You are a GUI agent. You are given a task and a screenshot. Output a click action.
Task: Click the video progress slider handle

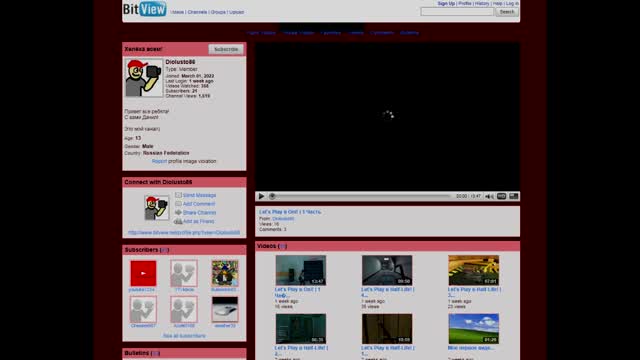[x=272, y=196]
